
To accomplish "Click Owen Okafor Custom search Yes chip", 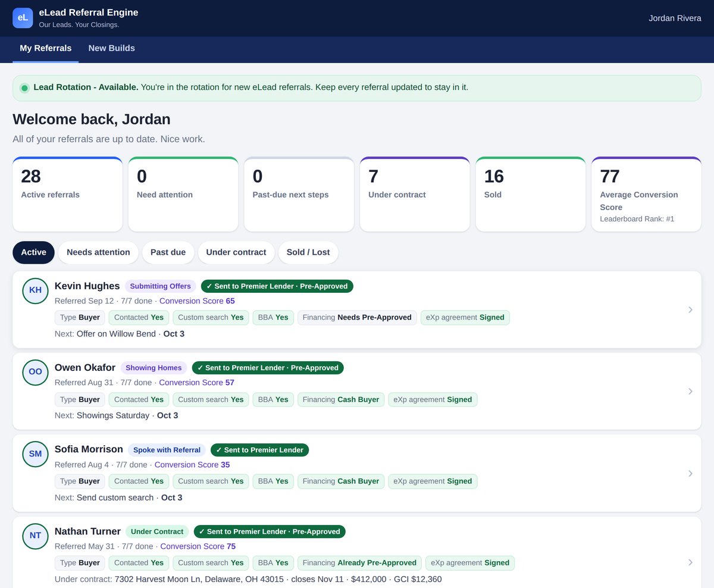I will (211, 400).
